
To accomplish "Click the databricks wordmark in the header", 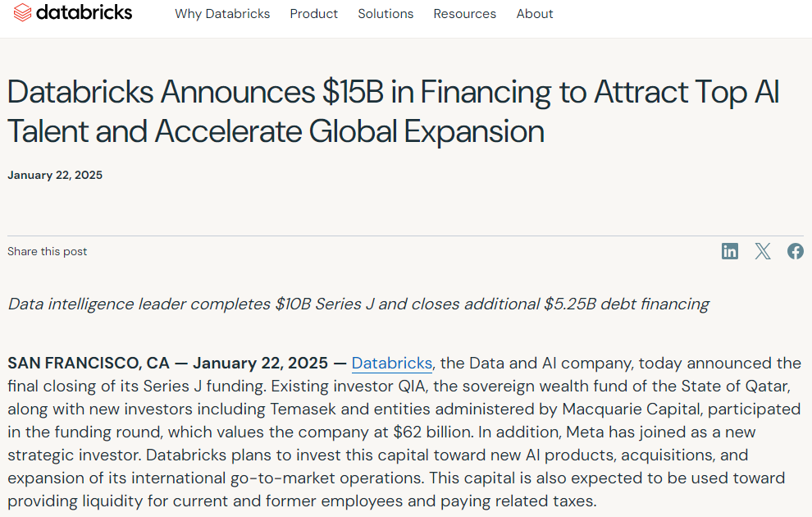I will coord(84,13).
